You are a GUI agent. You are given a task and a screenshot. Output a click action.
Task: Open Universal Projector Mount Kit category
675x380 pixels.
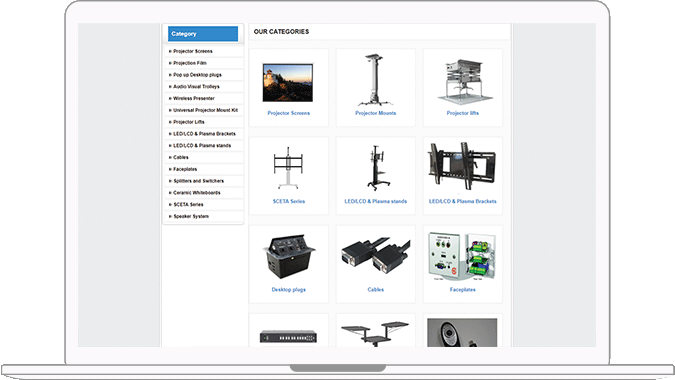point(205,110)
